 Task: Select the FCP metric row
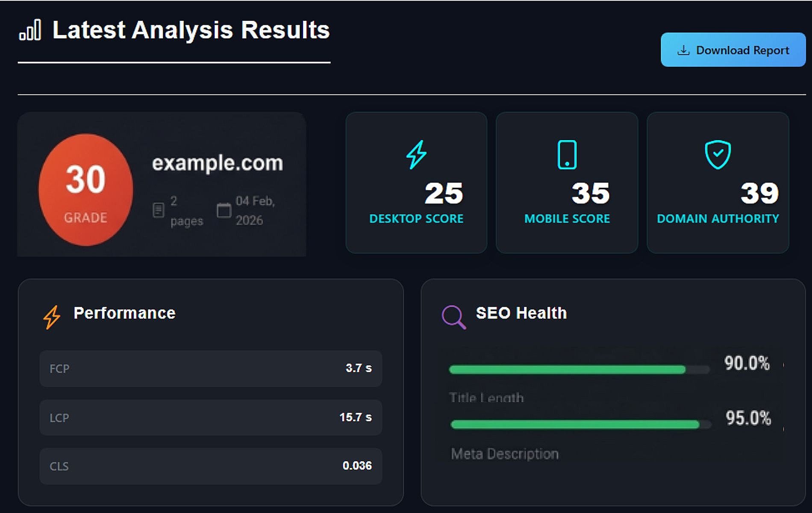[211, 369]
